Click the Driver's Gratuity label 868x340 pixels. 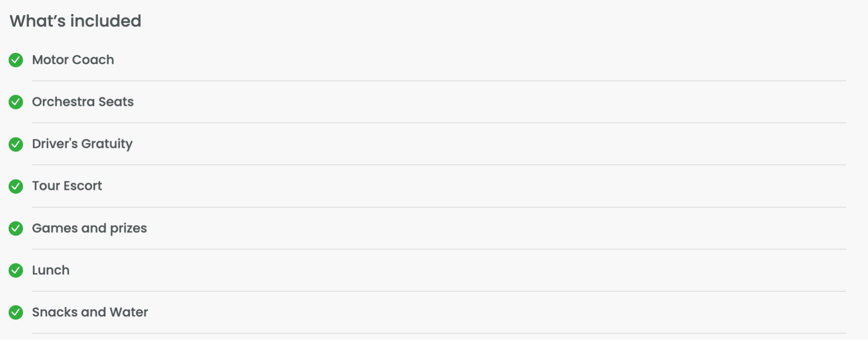click(x=82, y=144)
